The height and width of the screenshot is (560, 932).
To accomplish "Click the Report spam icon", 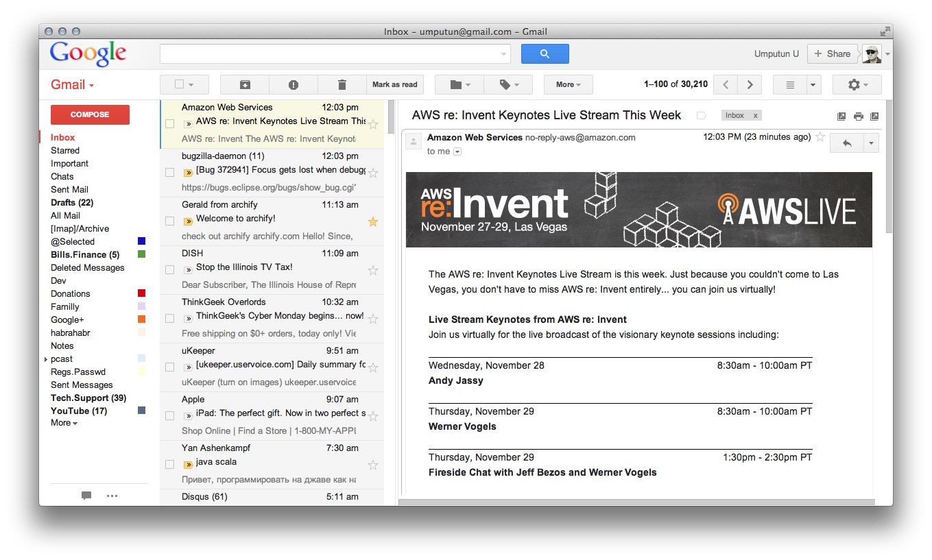I will coord(294,85).
